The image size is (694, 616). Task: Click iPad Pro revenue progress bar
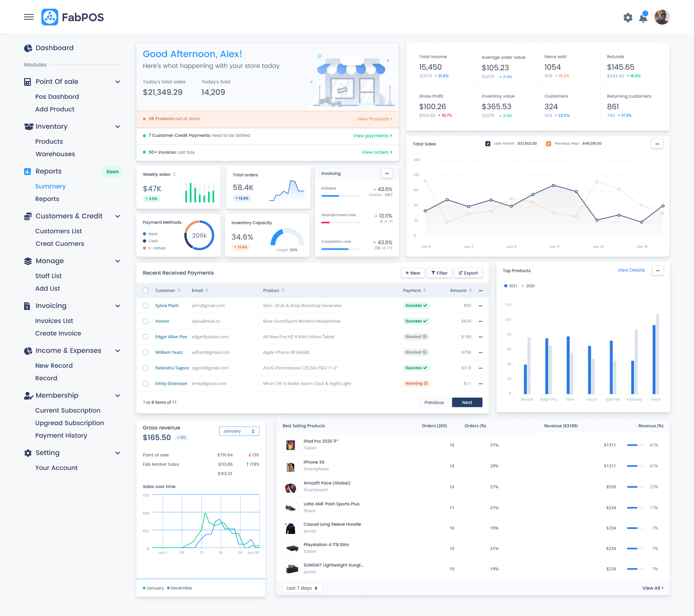tap(636, 445)
